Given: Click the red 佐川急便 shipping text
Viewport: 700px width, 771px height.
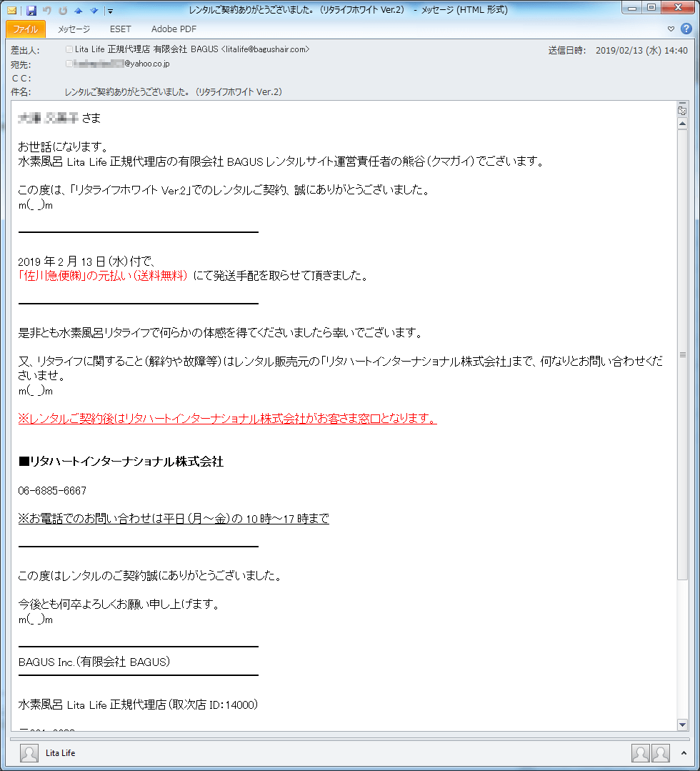Looking at the screenshot, I should 103,275.
